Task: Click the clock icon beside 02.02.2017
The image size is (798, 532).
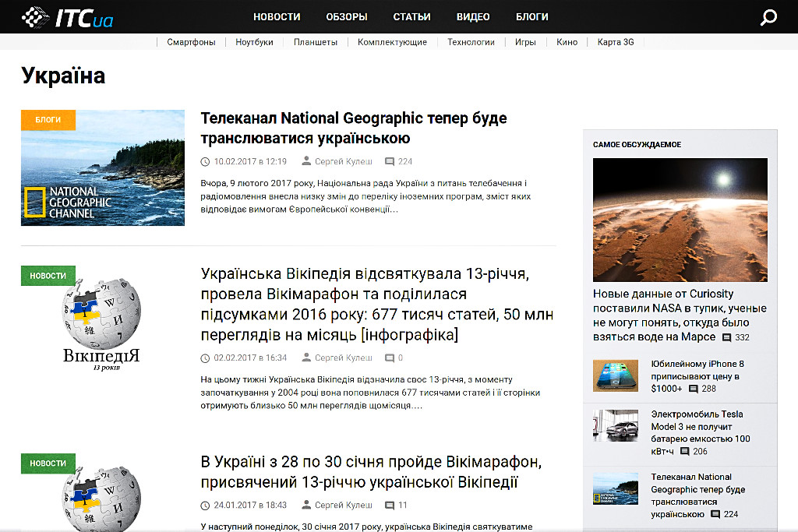Action: point(205,358)
